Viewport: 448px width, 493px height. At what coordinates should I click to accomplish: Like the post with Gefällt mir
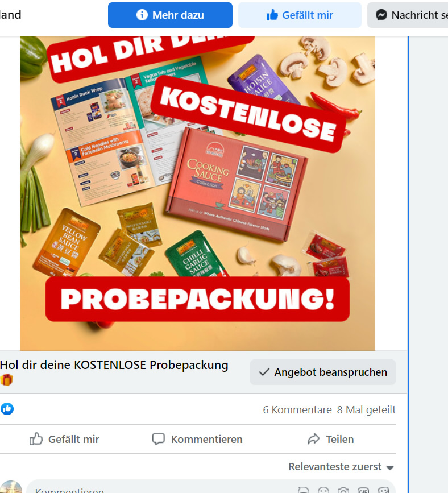64,439
